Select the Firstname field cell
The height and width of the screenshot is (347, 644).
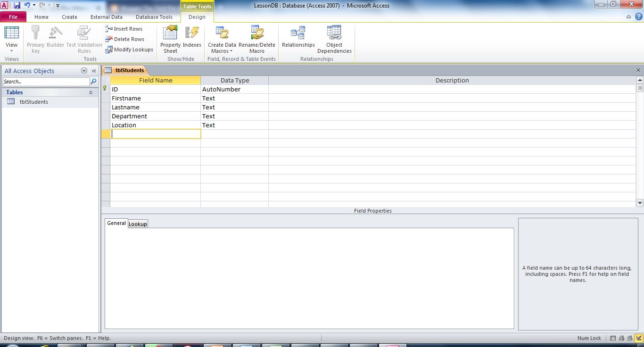pos(156,98)
